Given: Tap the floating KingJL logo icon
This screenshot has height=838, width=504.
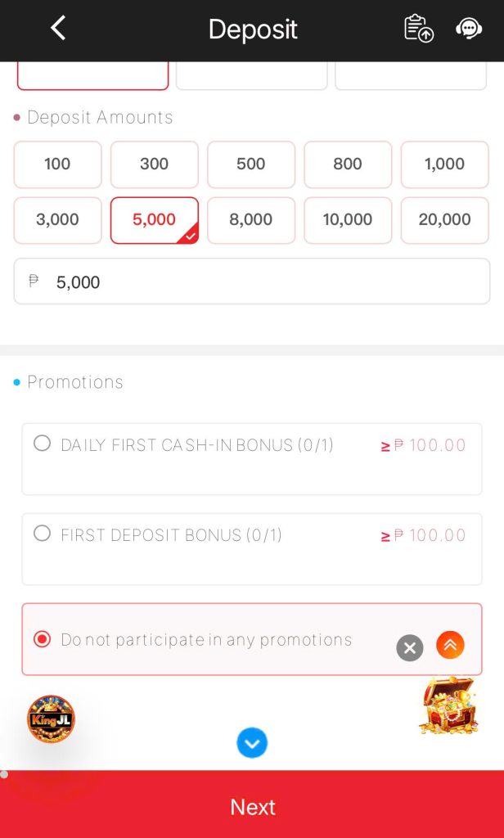Looking at the screenshot, I should coord(51,719).
